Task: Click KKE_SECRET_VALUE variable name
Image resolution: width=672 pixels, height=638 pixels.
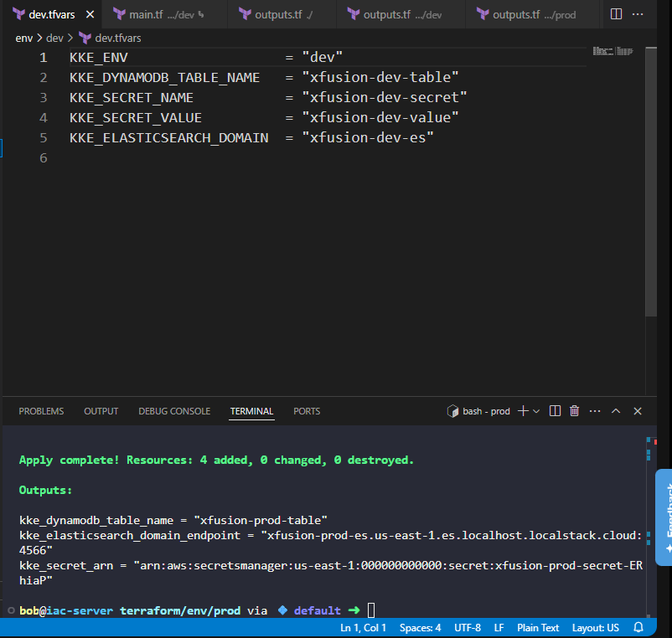Action: click(x=136, y=118)
